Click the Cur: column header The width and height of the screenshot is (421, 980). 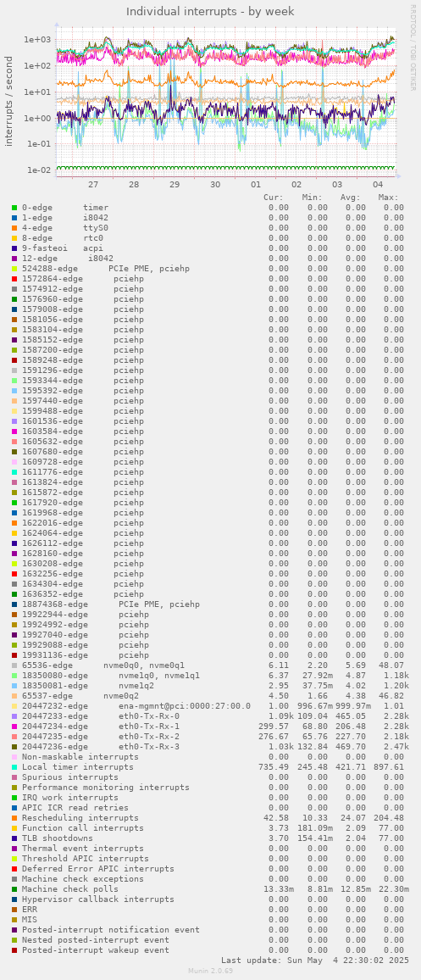tap(274, 198)
